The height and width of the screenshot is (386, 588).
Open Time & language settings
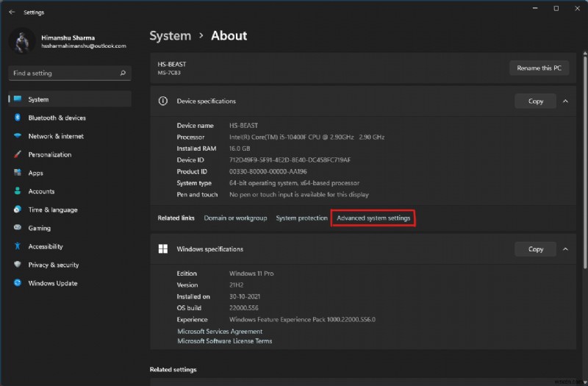pos(70,210)
